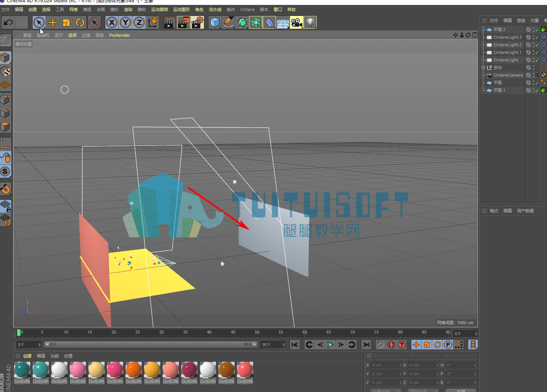Screen dimensions: 547x392
Task: Add a camera object
Action: pos(297,23)
